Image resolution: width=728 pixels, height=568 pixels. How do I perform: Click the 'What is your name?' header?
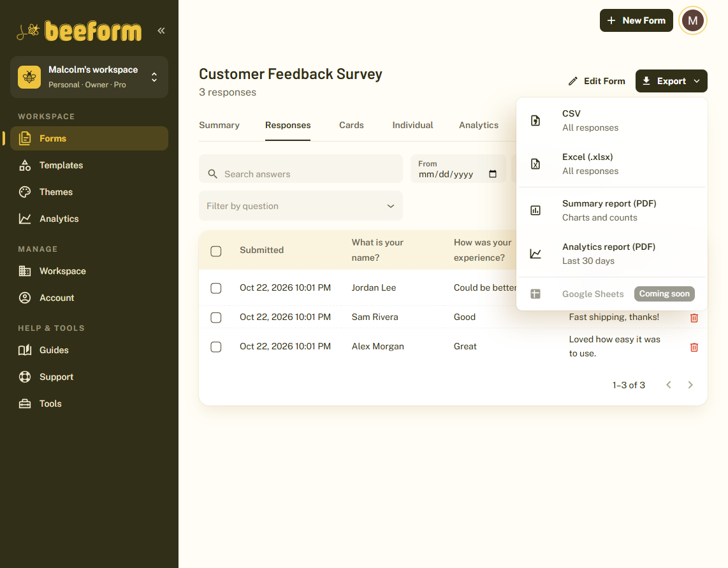(x=377, y=250)
